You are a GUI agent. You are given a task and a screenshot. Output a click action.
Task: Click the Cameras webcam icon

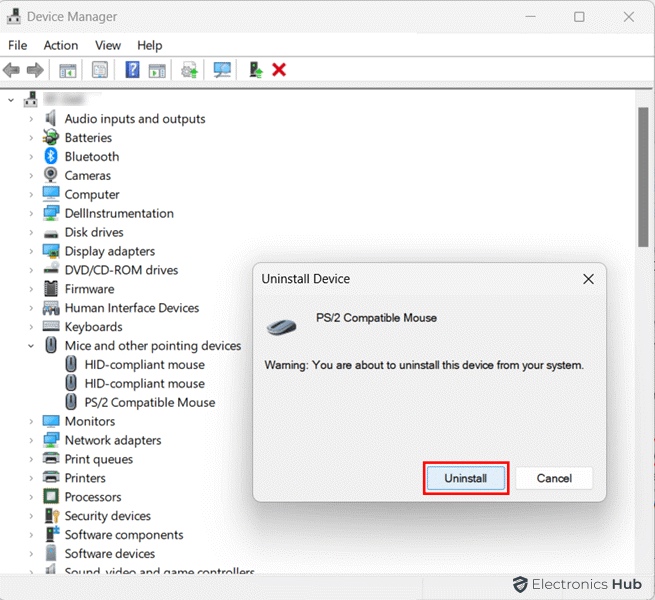click(x=51, y=175)
